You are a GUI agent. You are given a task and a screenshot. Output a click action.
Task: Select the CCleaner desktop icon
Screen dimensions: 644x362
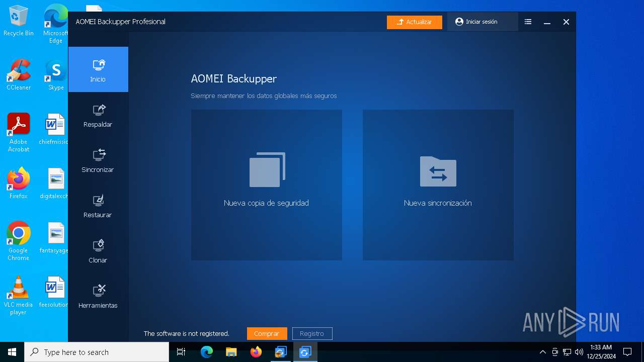(19, 75)
